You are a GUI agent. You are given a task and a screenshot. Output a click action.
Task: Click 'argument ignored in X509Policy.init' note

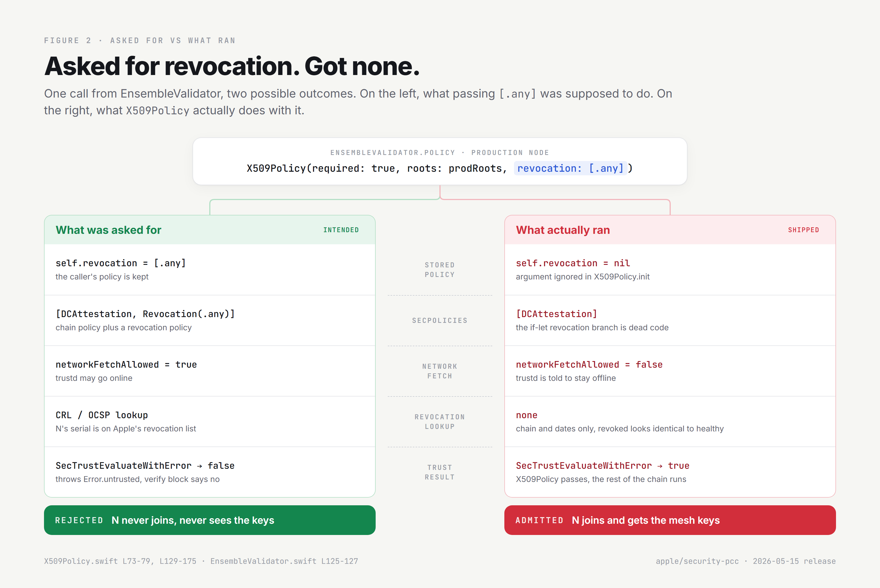[x=582, y=277]
